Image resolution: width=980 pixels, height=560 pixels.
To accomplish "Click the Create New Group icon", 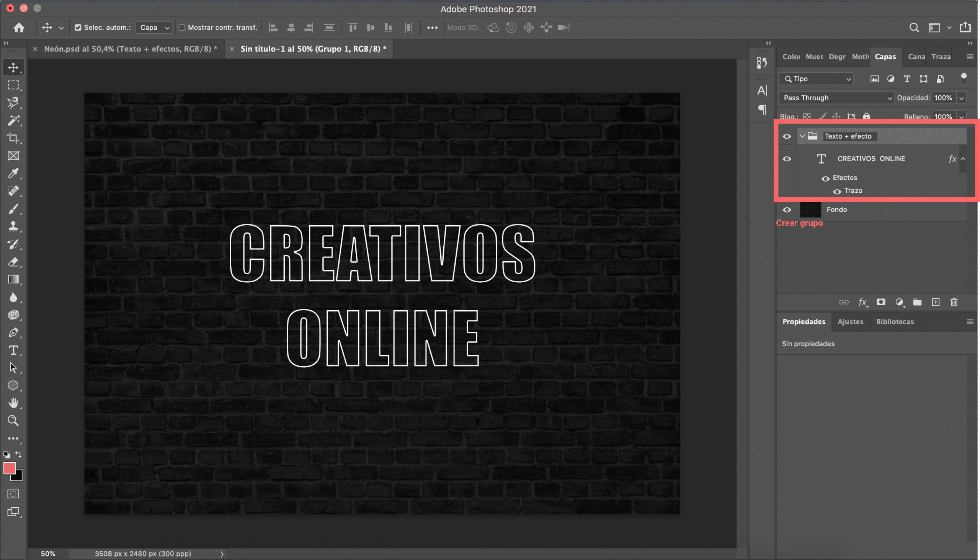I will click(x=917, y=302).
